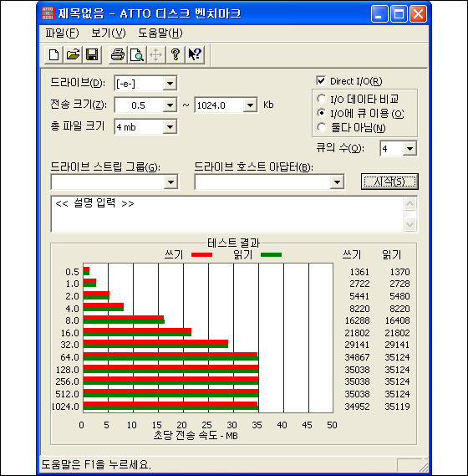The width and height of the screenshot is (468, 476).
Task: Save results with the floppy disk icon
Action: [x=92, y=55]
